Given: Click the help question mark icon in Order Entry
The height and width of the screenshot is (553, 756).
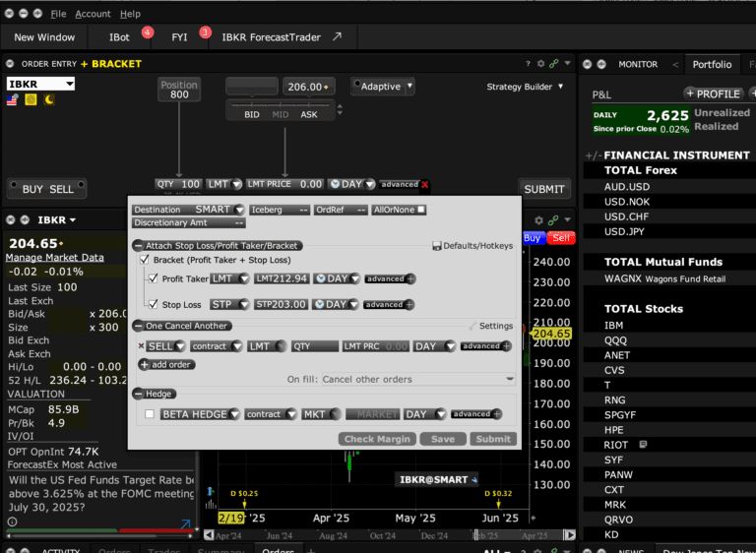Looking at the screenshot, I should tap(529, 64).
